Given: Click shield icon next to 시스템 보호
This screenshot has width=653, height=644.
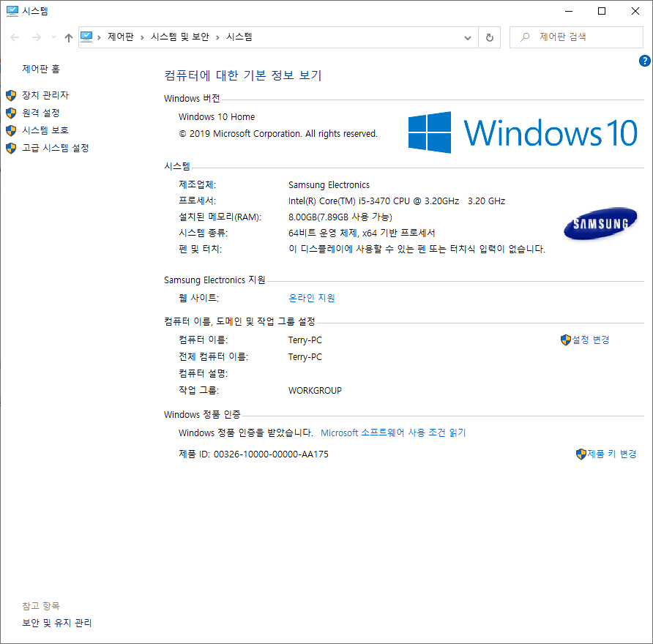Looking at the screenshot, I should (x=11, y=130).
